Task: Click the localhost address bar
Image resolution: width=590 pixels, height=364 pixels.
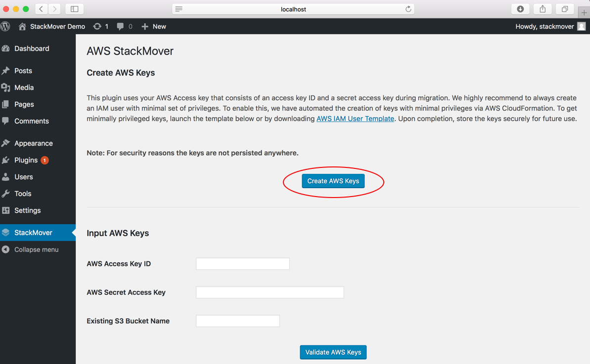Action: [293, 9]
